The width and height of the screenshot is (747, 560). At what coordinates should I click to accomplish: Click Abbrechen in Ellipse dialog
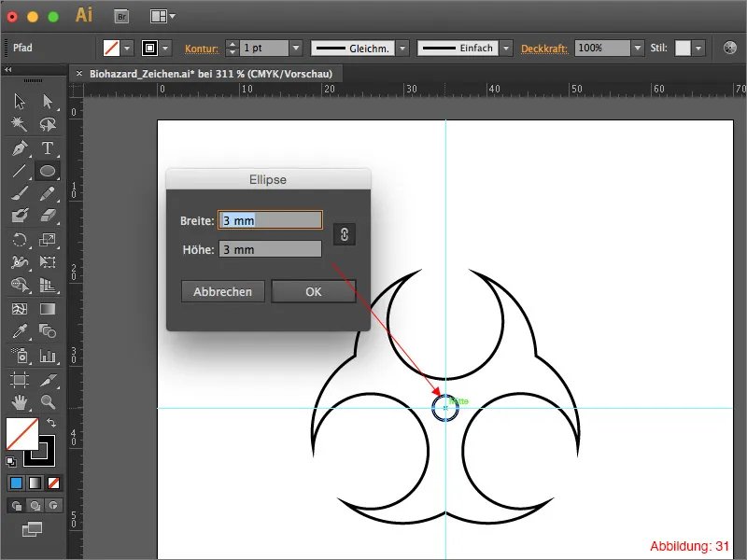[x=222, y=291]
